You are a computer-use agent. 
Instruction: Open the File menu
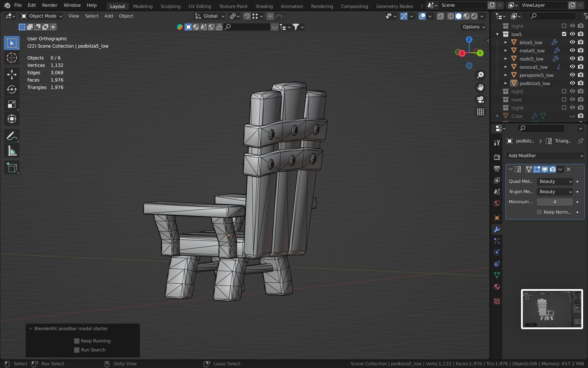pos(18,5)
